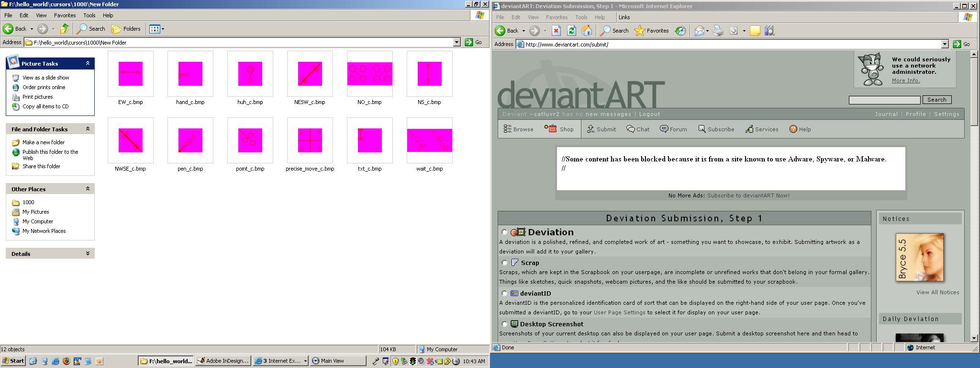
Task: Open Main View from taskbar
Action: click(338, 361)
